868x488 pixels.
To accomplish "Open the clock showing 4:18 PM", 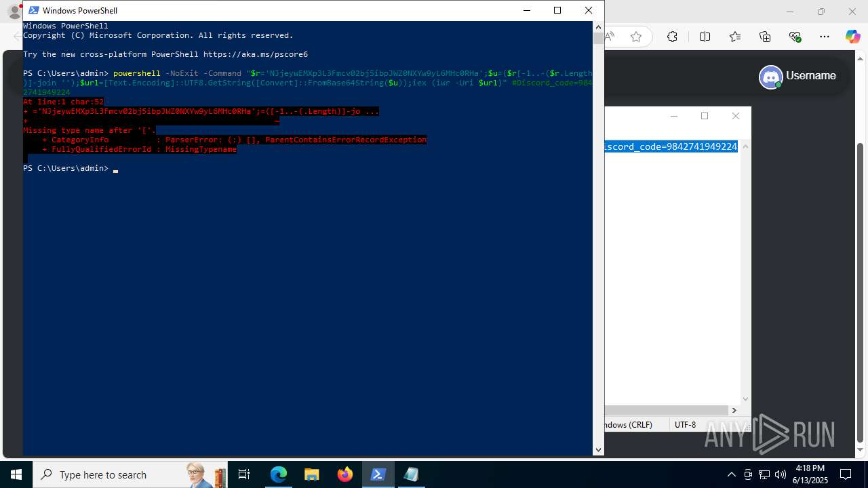I will pyautogui.click(x=810, y=474).
